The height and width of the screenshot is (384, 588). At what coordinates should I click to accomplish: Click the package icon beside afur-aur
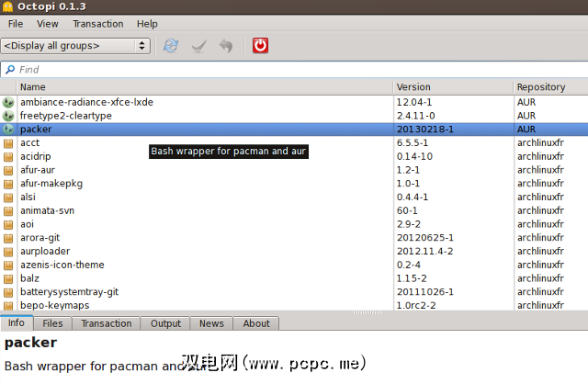(x=8, y=170)
